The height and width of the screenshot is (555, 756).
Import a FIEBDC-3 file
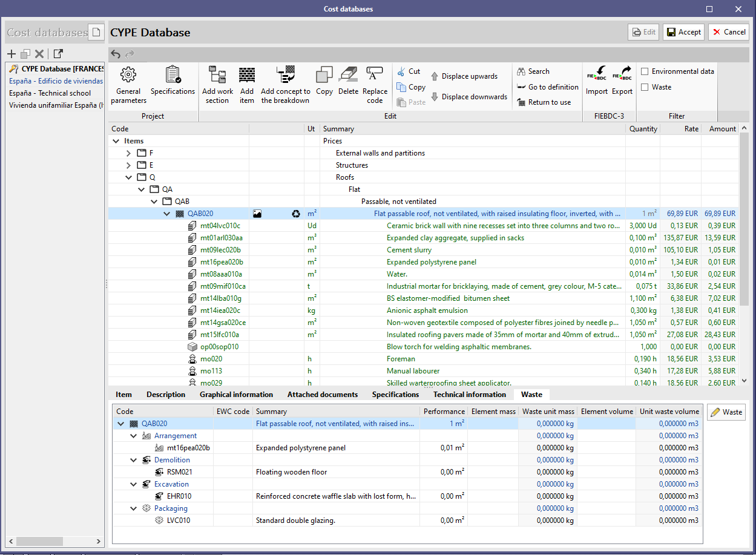click(x=597, y=80)
